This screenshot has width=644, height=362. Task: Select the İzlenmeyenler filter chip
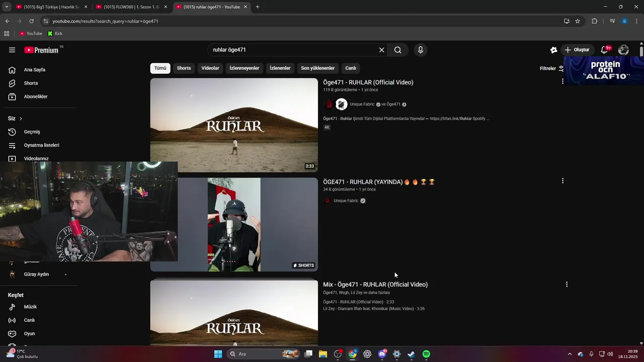(245, 68)
